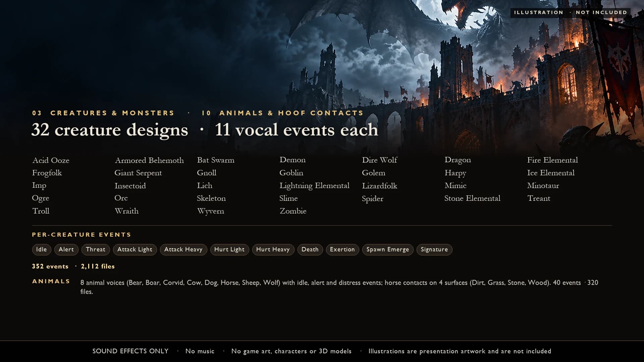
Task: Choose the Attack Heavy pill
Action: tap(183, 249)
